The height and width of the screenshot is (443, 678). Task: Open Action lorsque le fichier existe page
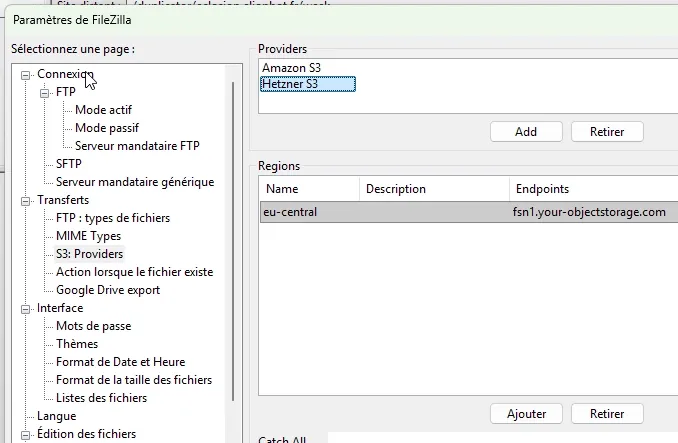[x=134, y=272]
